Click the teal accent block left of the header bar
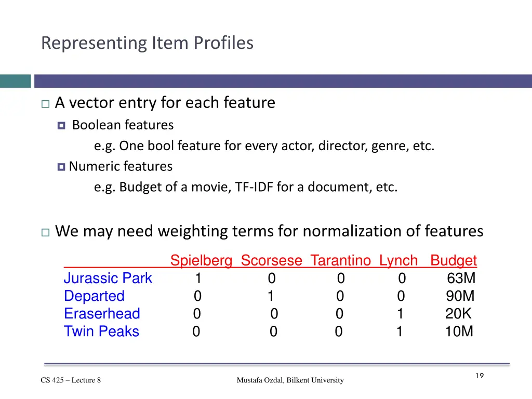The width and height of the screenshot is (532, 399). 15,81
